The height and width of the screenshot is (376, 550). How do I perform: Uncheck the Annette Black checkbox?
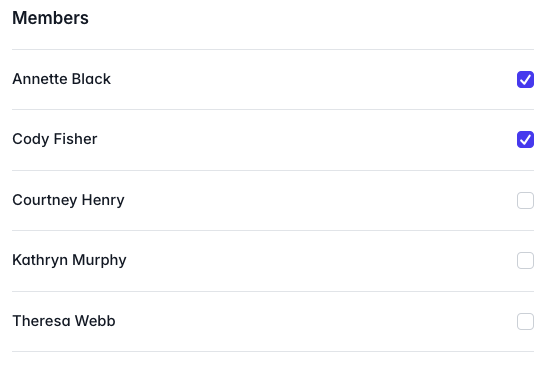pos(525,79)
